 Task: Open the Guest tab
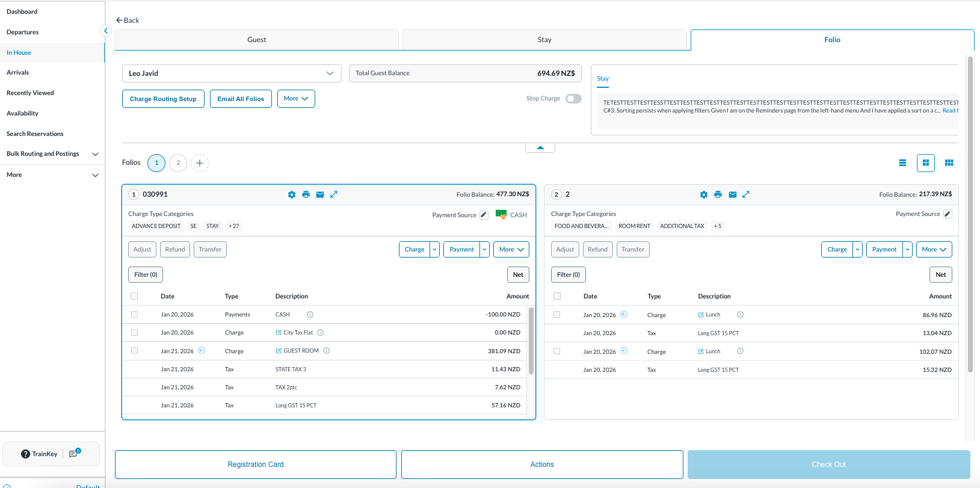(256, 40)
